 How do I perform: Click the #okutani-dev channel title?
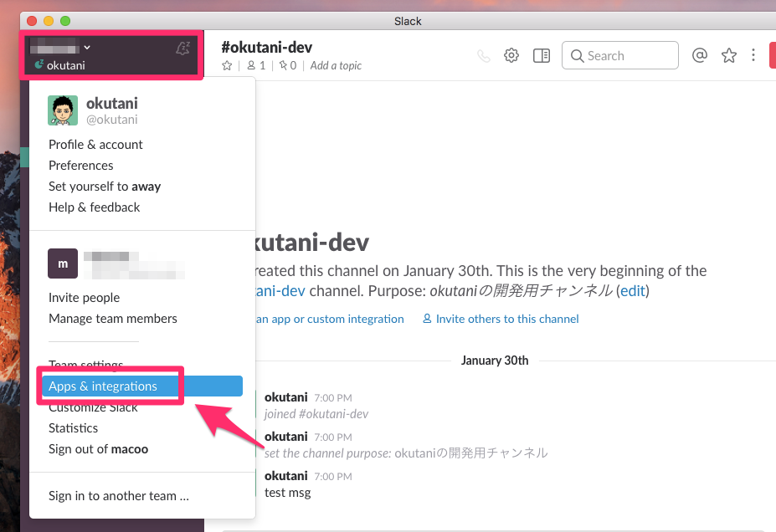click(267, 47)
